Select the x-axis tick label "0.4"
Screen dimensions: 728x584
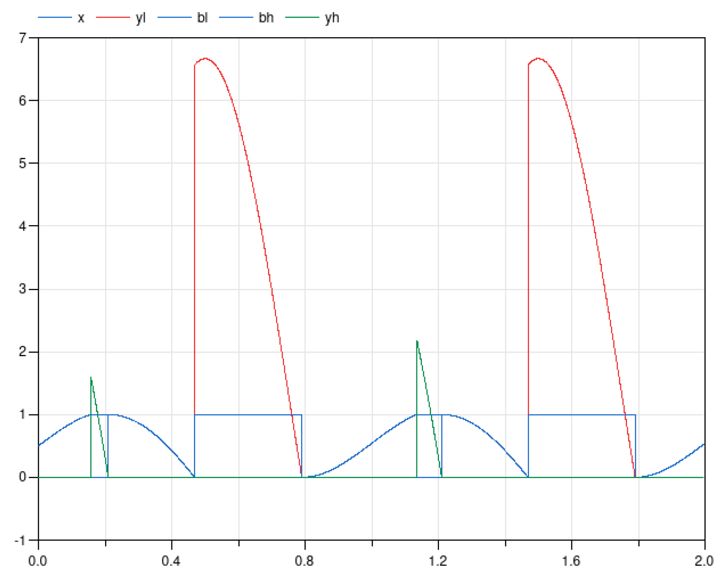tap(171, 561)
